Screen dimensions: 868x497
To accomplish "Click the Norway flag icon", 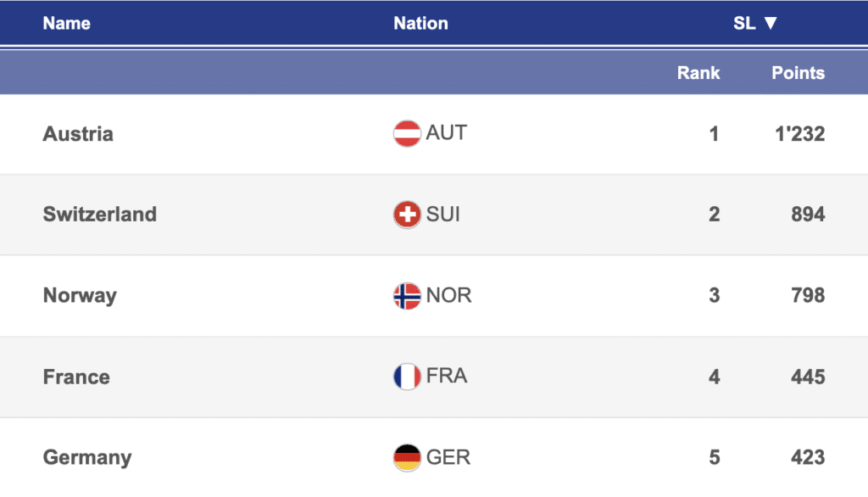I will [407, 296].
